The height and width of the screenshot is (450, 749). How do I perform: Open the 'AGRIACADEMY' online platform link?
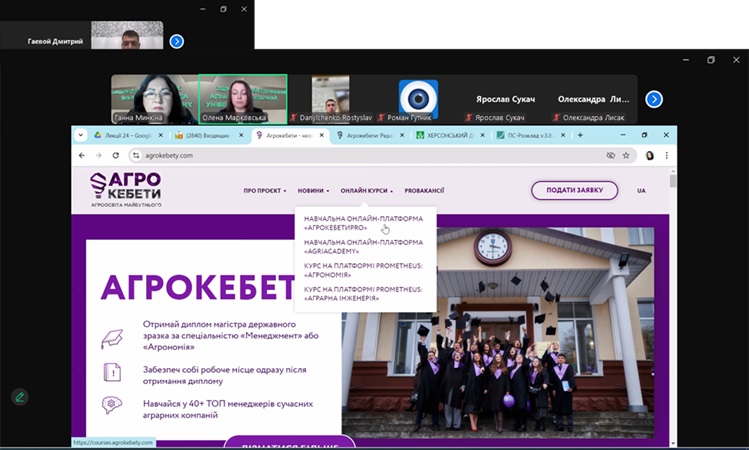point(363,246)
